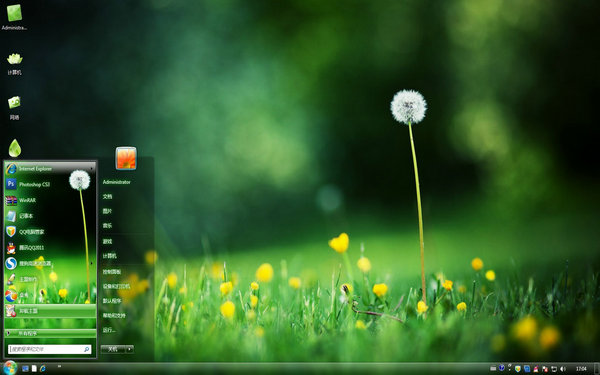Open WinRAR in the Start menu list

[x=50, y=200]
